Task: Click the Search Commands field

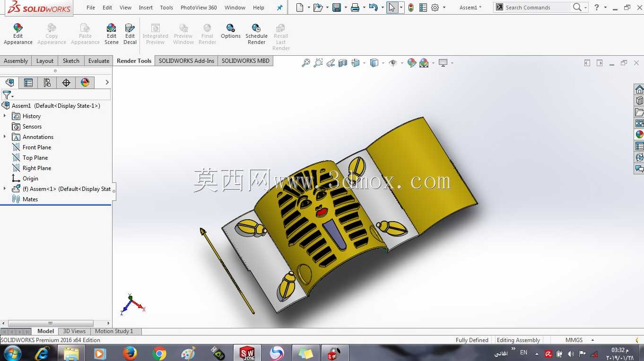Action: 537,8
